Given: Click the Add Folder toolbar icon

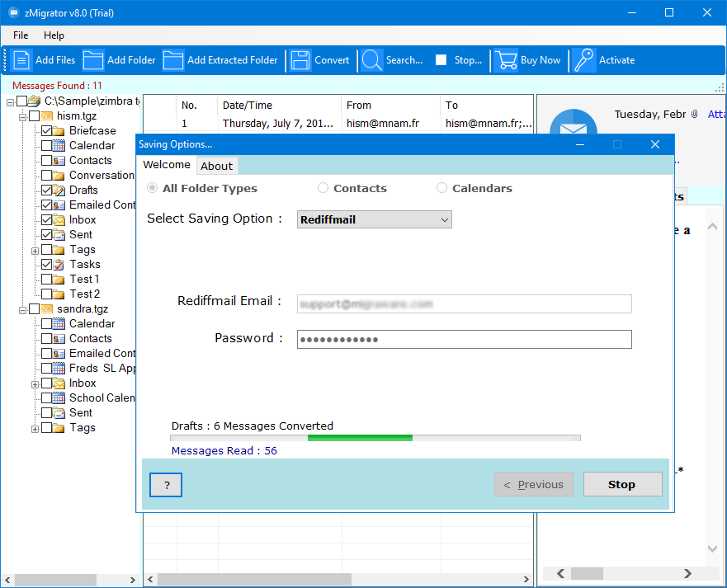Looking at the screenshot, I should click(x=93, y=60).
